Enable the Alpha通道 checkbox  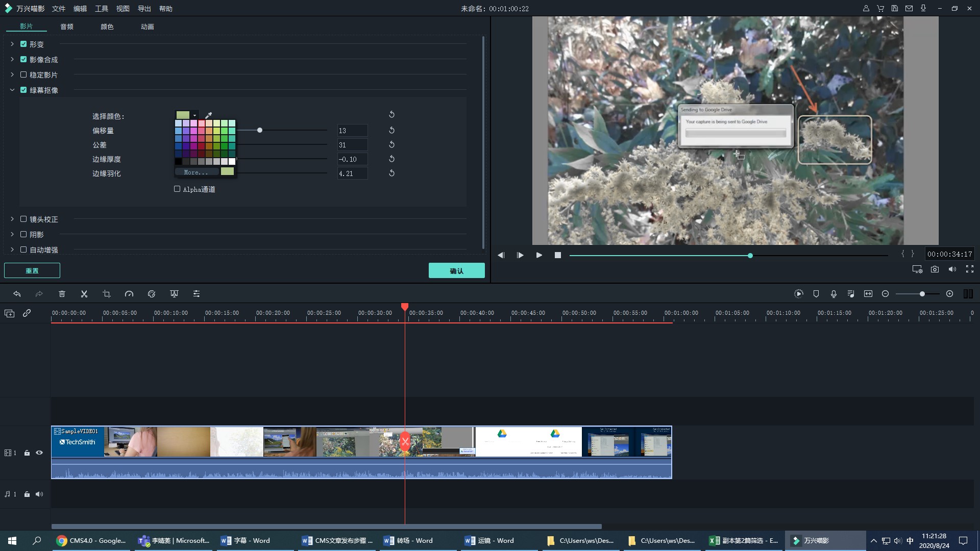tap(177, 189)
